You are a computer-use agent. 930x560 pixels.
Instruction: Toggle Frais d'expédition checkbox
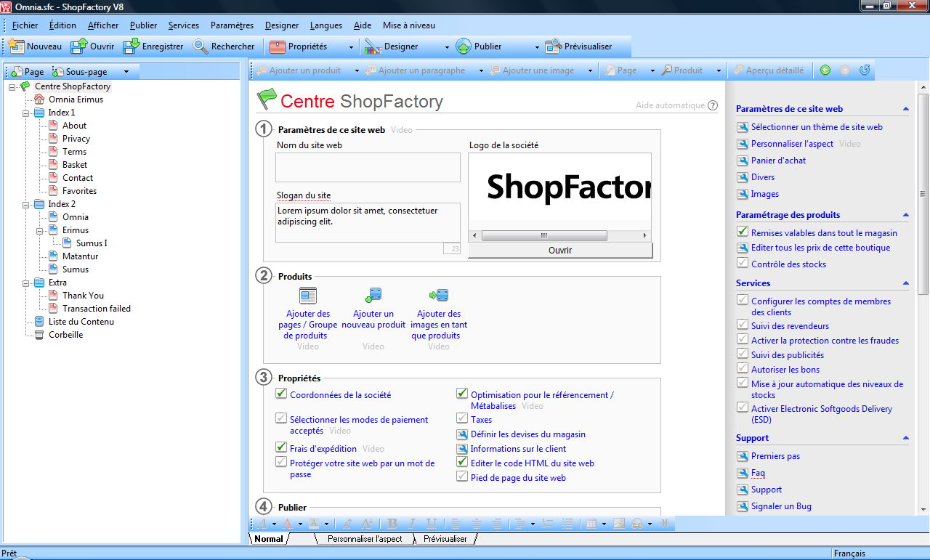[x=281, y=447]
